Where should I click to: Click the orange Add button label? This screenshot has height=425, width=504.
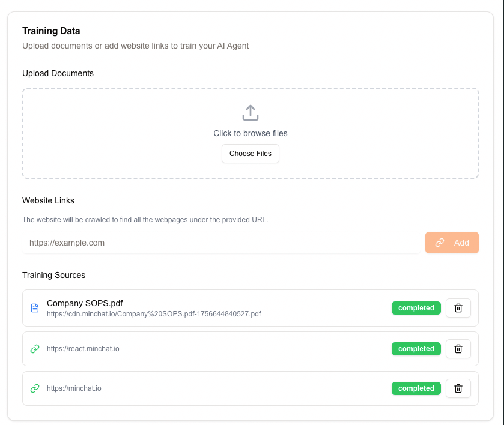coord(461,243)
